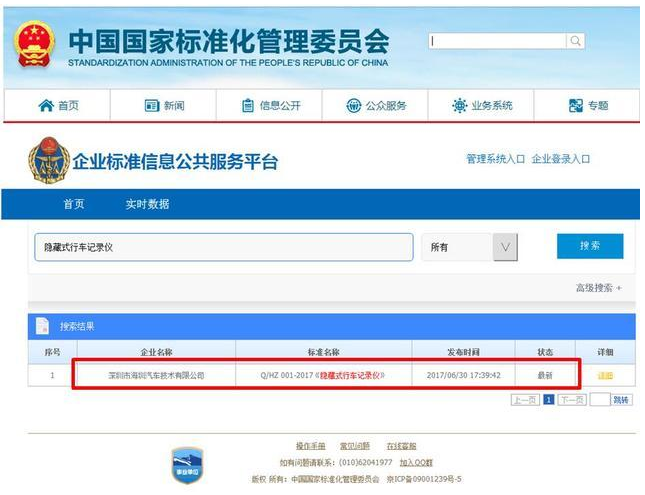This screenshot has height=495, width=645.
Task: Open 详细 link for the result row
Action: coord(605,375)
